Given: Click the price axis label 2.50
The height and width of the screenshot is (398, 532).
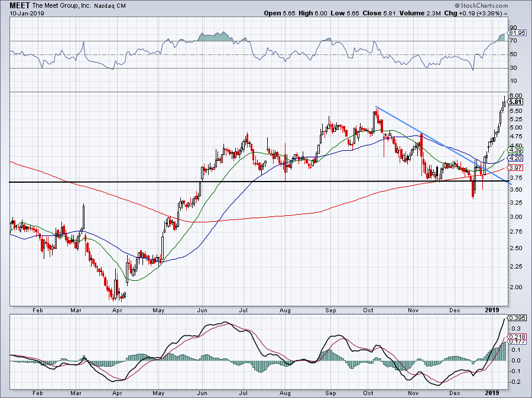Looking at the screenshot, I should coord(515,248).
